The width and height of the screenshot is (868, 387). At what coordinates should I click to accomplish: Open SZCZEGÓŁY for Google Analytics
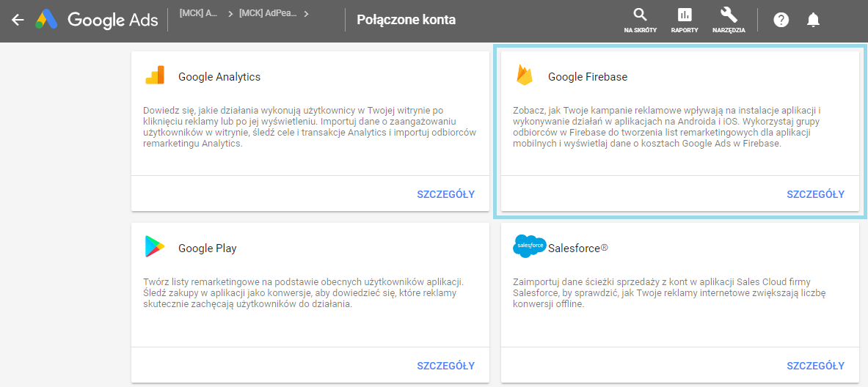pyautogui.click(x=445, y=194)
